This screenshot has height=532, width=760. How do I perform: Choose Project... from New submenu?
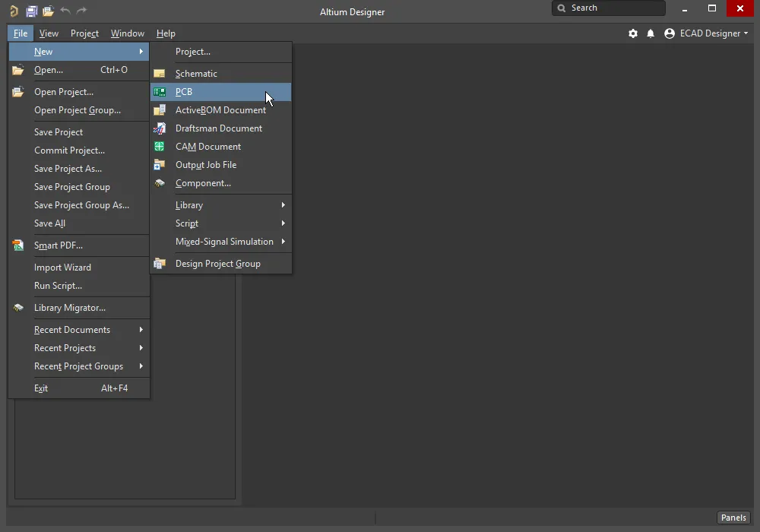[221, 52]
